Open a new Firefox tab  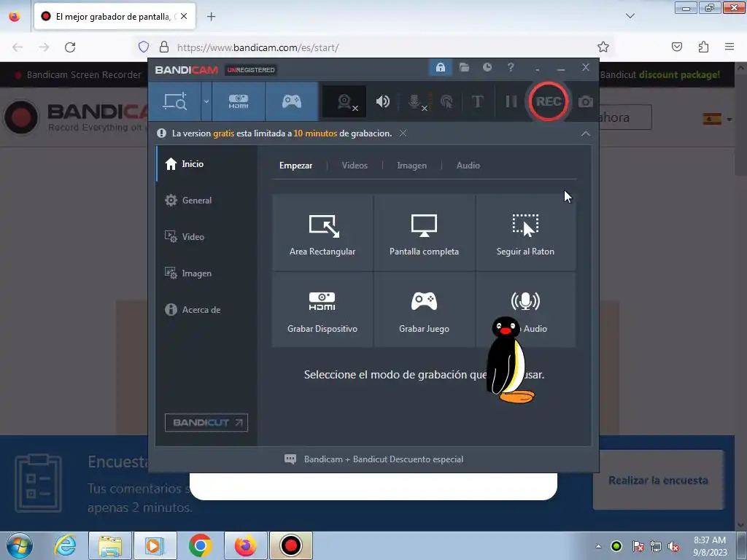(211, 17)
